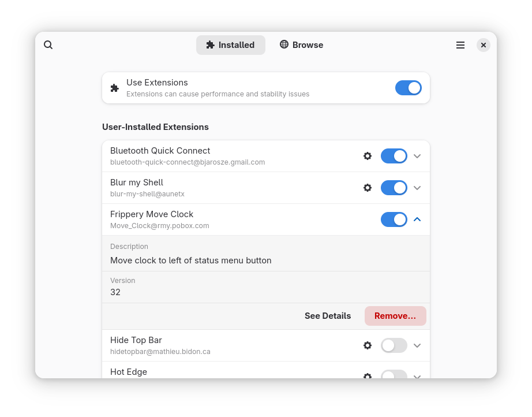Expand Hide Top Bar details
The width and height of the screenshot is (532, 417).
tap(418, 345)
